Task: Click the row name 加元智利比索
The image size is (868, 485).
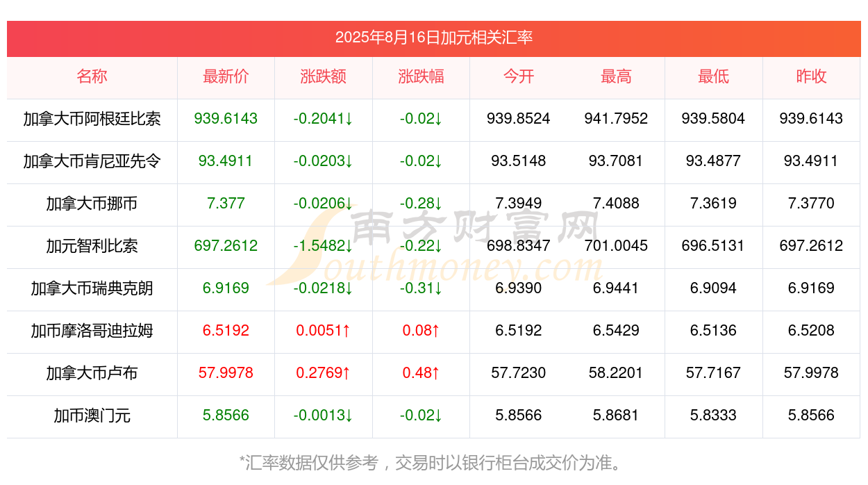Action: point(92,246)
